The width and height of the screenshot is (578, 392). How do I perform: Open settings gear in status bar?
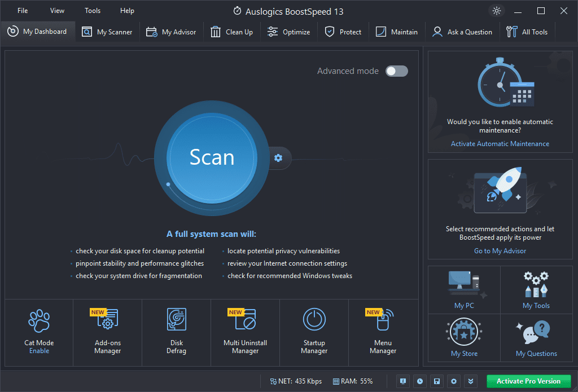(454, 381)
